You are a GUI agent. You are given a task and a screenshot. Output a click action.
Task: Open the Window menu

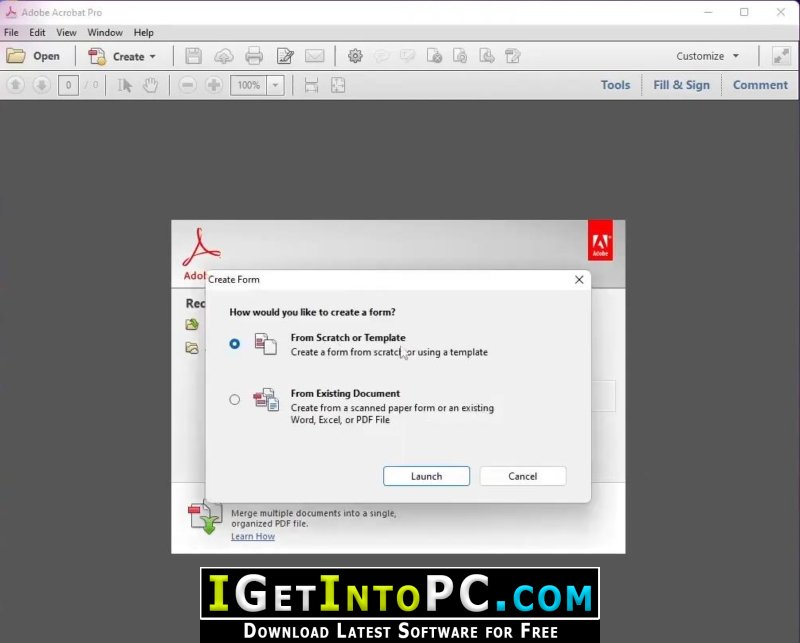point(105,33)
